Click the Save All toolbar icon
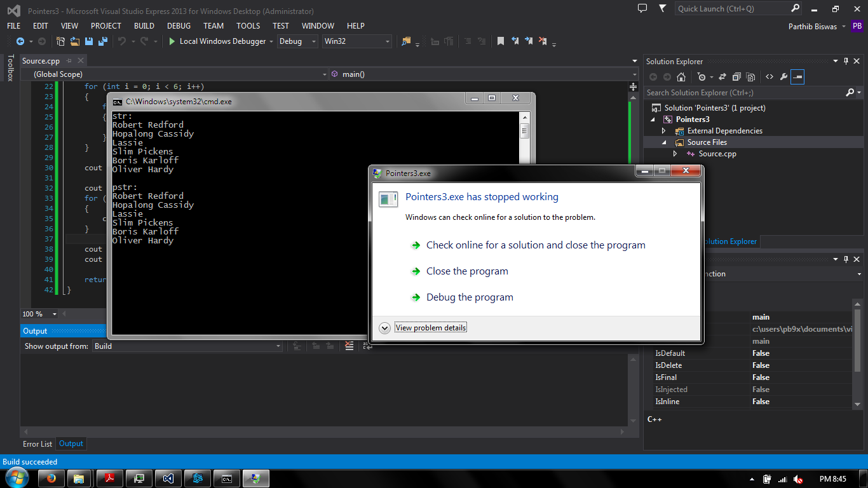This screenshot has width=868, height=488. coord(102,41)
